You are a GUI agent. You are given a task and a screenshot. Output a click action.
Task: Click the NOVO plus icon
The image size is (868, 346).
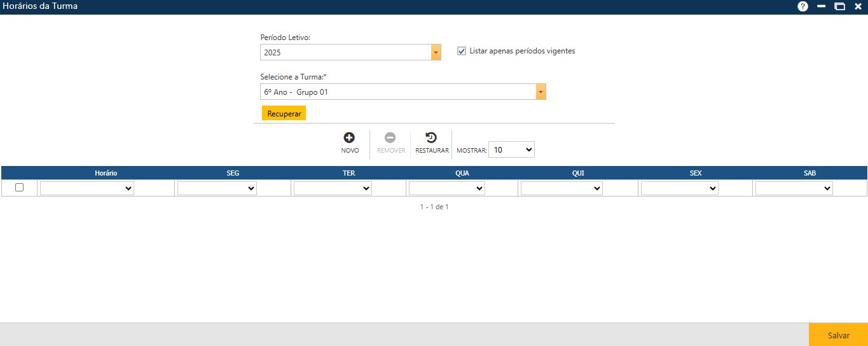tap(349, 137)
